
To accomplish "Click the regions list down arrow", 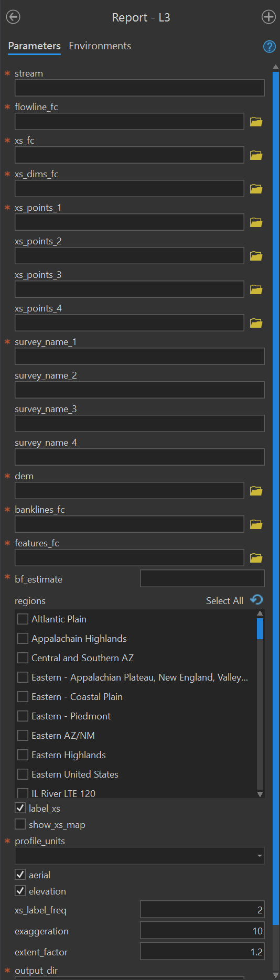I will 260,794.
